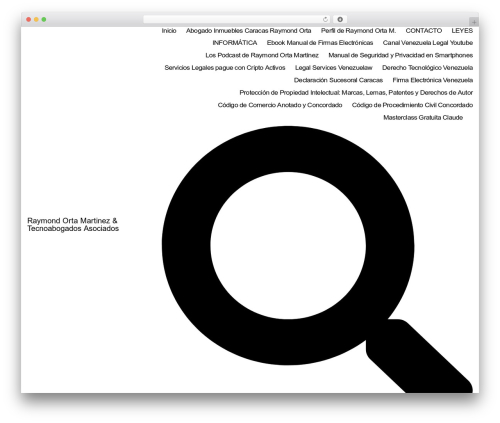Open the CONTACTO menu item
The width and height of the screenshot is (500, 423).
tap(424, 31)
